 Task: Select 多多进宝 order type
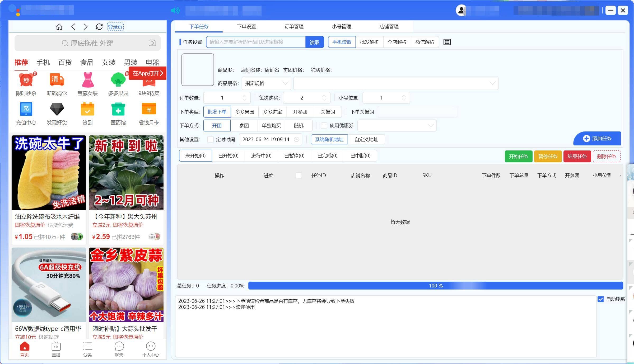point(272,112)
